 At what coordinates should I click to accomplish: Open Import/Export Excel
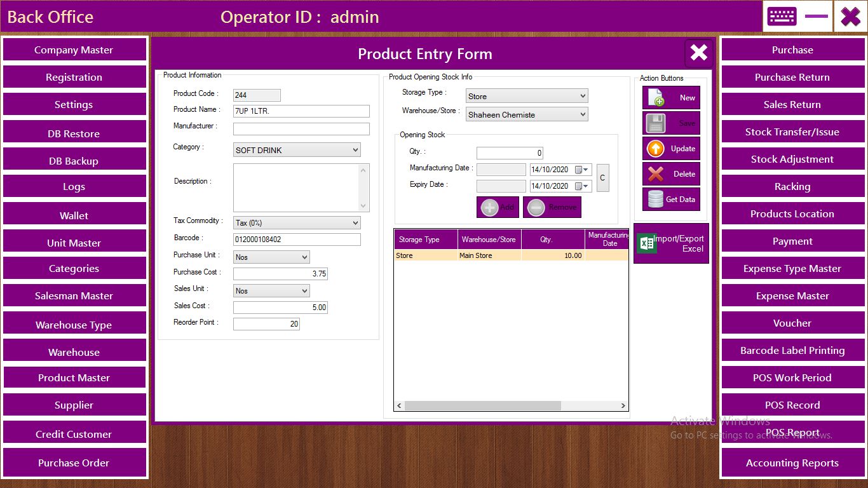pyautogui.click(x=671, y=243)
